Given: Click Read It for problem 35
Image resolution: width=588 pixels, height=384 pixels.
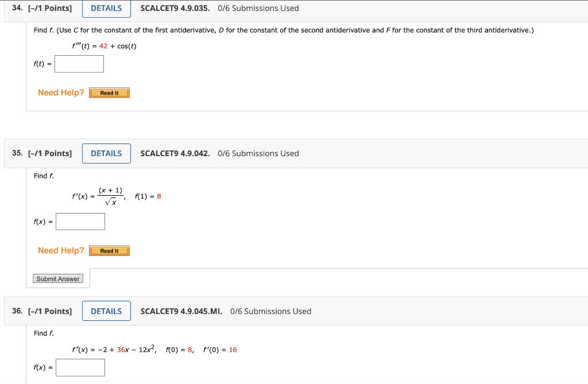Looking at the screenshot, I should click(109, 250).
